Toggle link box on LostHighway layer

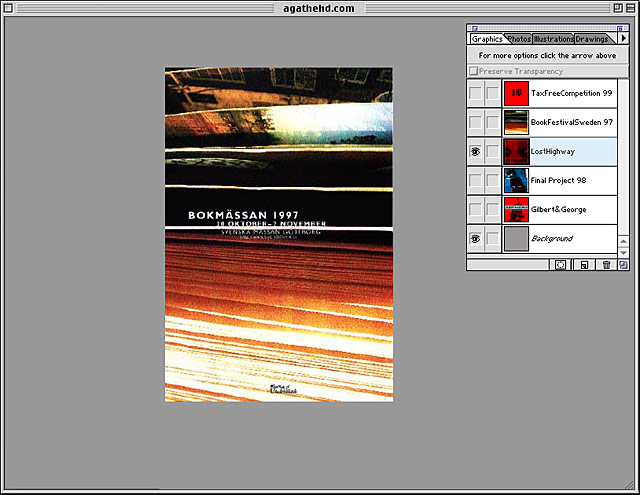click(493, 151)
